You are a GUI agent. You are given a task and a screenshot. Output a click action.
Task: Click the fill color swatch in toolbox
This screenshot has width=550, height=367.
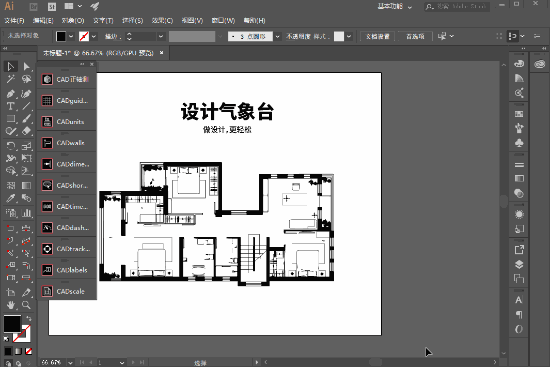tap(12, 323)
